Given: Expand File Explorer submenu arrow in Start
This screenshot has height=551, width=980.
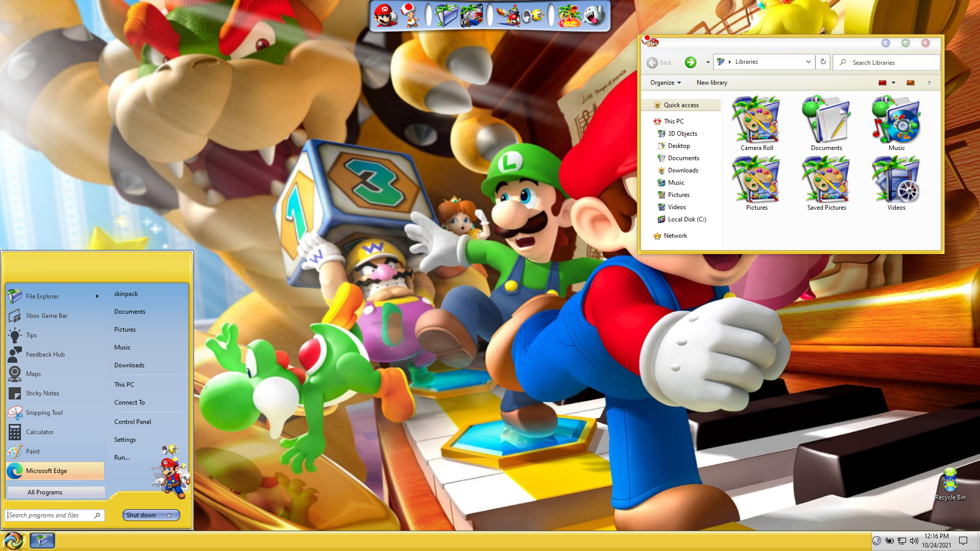Looking at the screenshot, I should click(x=97, y=296).
